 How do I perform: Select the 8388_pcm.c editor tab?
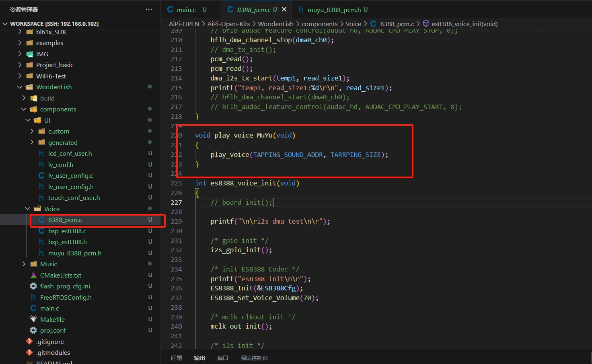pyautogui.click(x=257, y=9)
